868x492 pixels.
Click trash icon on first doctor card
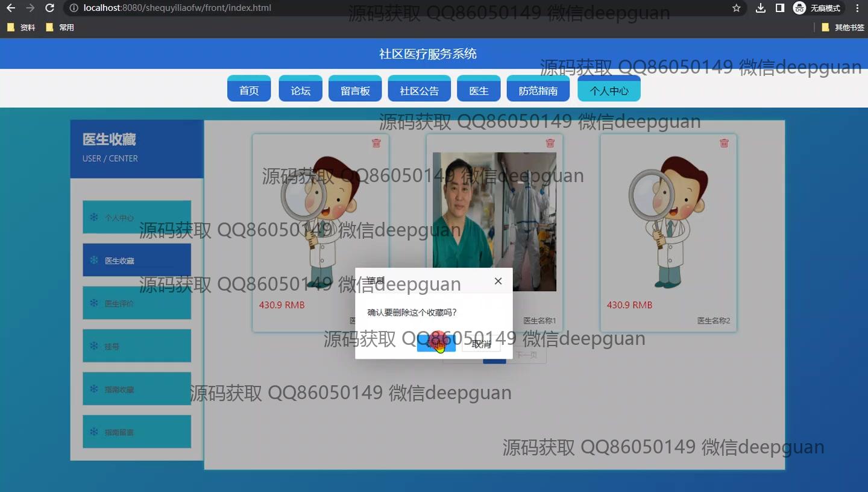pyautogui.click(x=376, y=143)
